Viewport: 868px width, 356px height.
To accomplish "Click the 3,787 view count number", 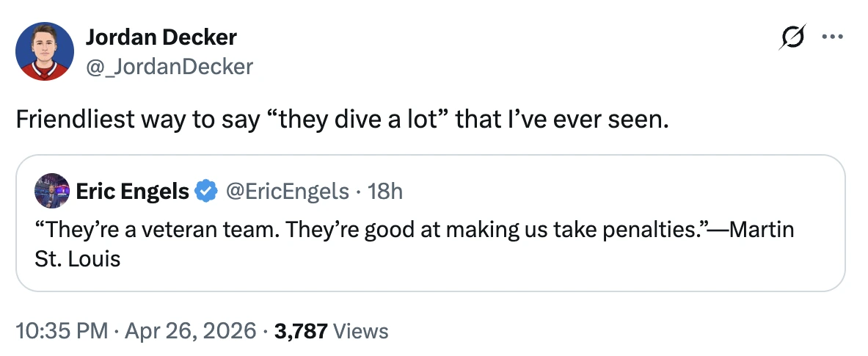I will pyautogui.click(x=300, y=330).
